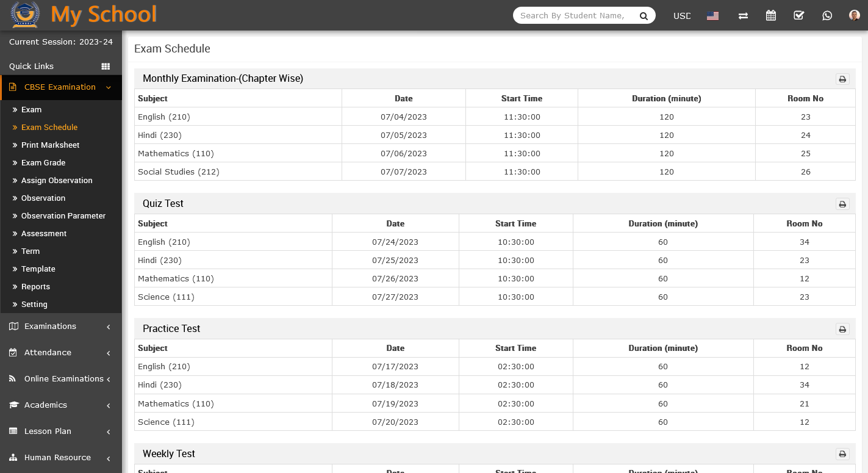868x473 pixels.
Task: Open Observation Parameter page
Action: pos(63,216)
